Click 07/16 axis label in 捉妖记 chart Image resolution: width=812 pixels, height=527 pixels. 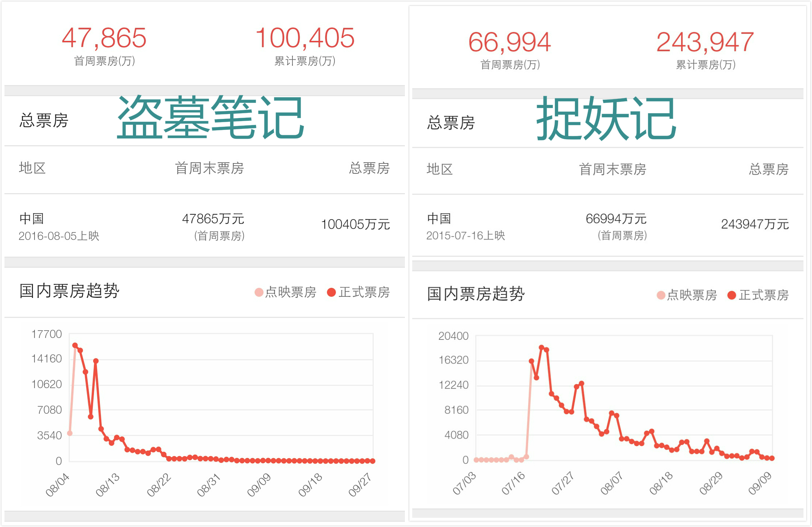pyautogui.click(x=514, y=484)
